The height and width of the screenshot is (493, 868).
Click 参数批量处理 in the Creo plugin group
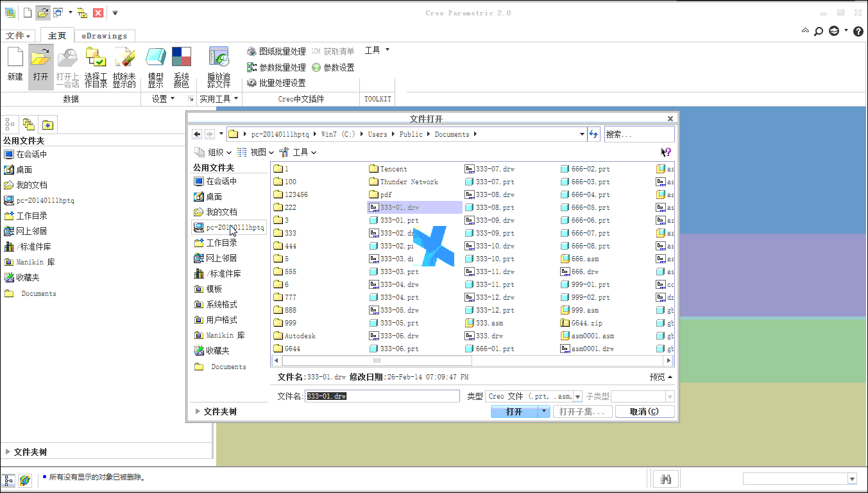[x=277, y=67]
